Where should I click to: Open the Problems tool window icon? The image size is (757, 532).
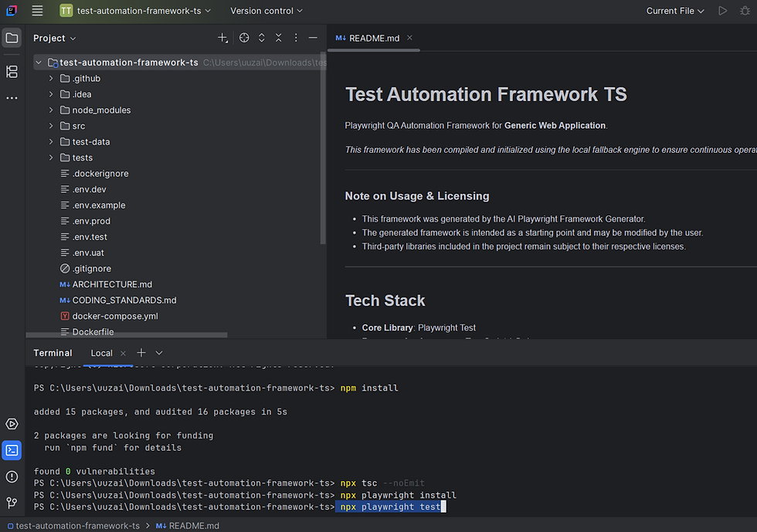12,477
